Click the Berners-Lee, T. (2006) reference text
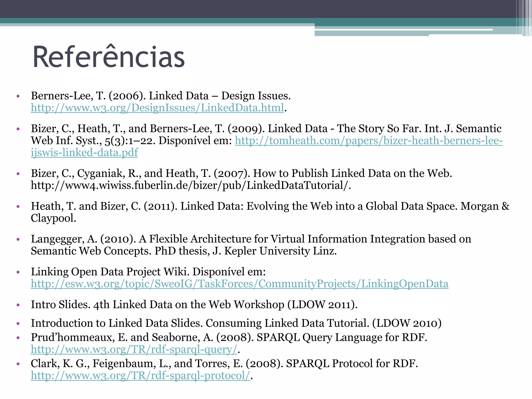The width and height of the screenshot is (532, 399). [x=161, y=96]
